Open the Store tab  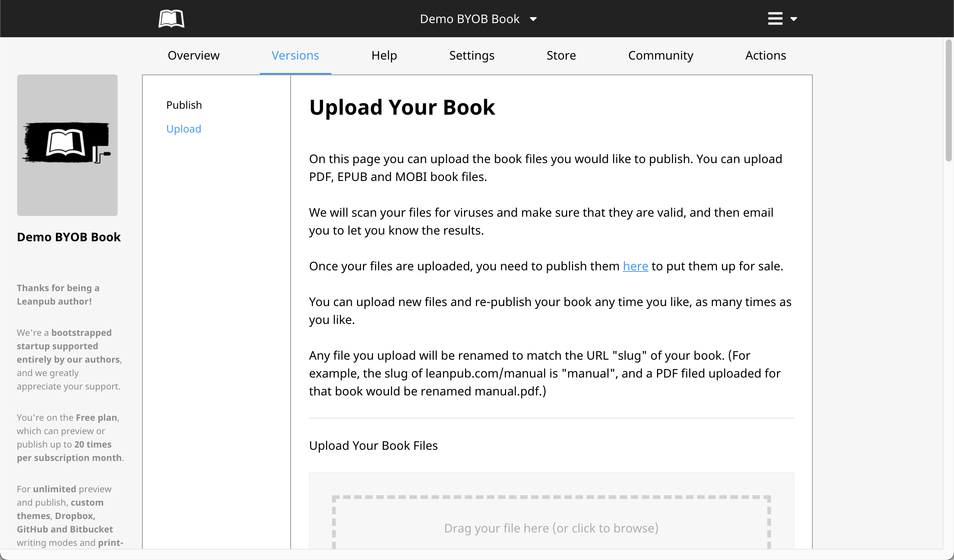coord(561,55)
